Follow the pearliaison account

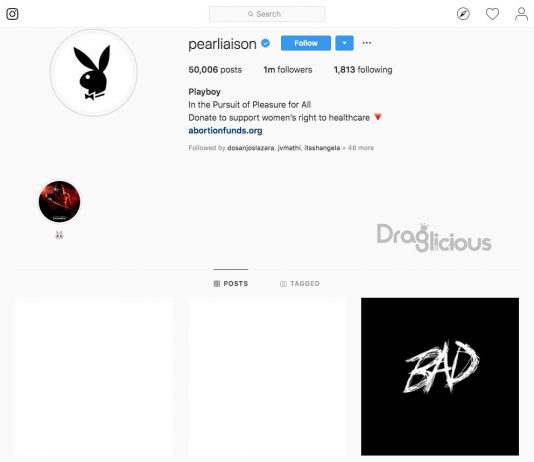pyautogui.click(x=306, y=43)
